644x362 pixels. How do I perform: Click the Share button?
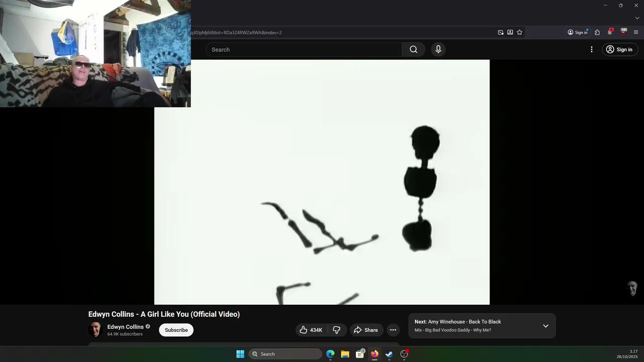[366, 330]
